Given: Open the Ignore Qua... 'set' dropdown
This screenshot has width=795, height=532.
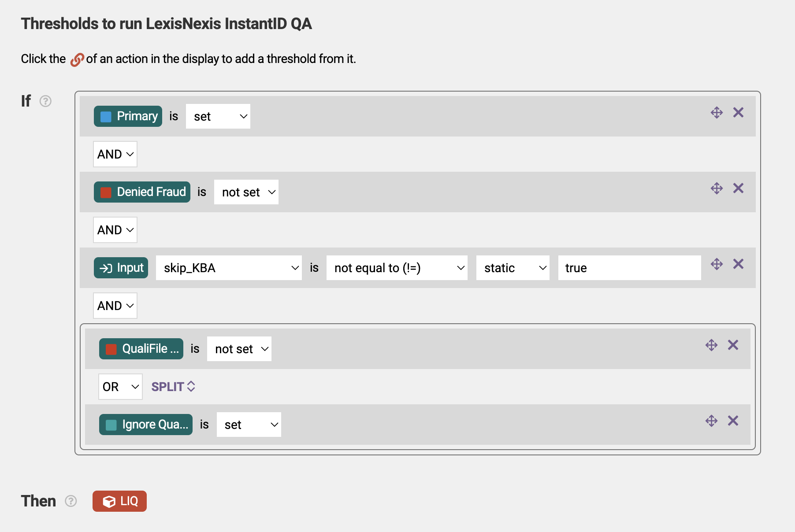Looking at the screenshot, I should click(249, 425).
